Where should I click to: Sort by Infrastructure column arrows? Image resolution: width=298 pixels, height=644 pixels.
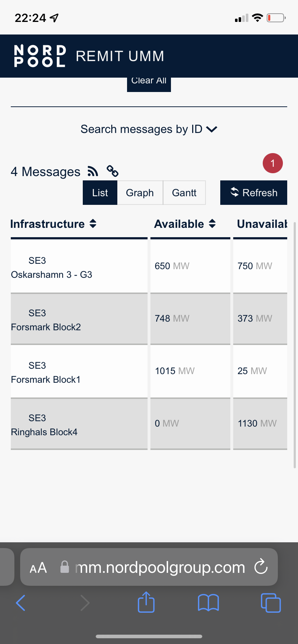tap(93, 224)
